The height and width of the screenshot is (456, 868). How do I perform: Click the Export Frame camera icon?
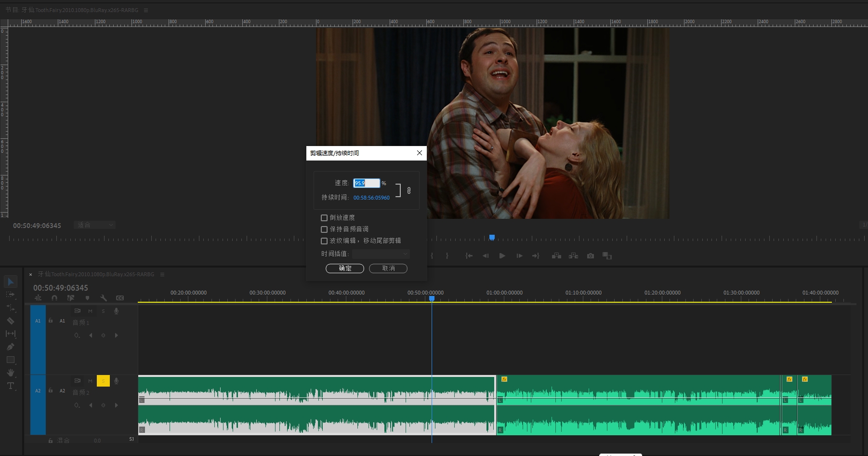click(x=590, y=256)
